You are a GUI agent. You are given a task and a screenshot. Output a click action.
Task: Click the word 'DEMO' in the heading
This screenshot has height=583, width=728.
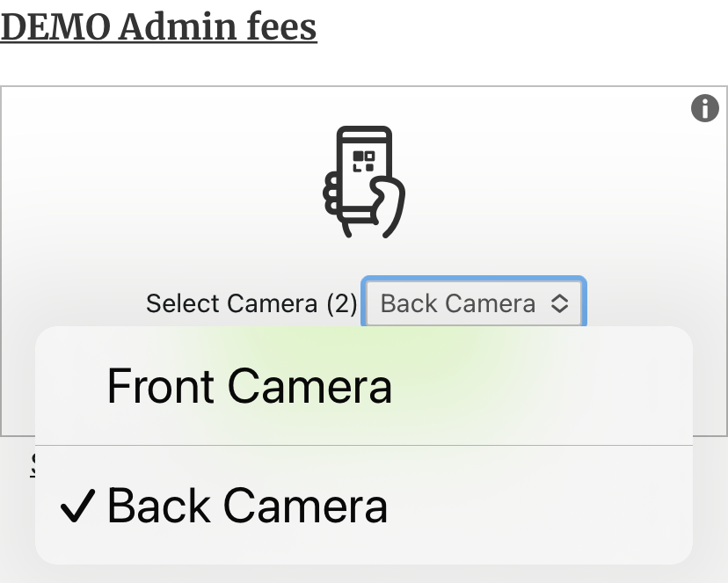pyautogui.click(x=55, y=26)
